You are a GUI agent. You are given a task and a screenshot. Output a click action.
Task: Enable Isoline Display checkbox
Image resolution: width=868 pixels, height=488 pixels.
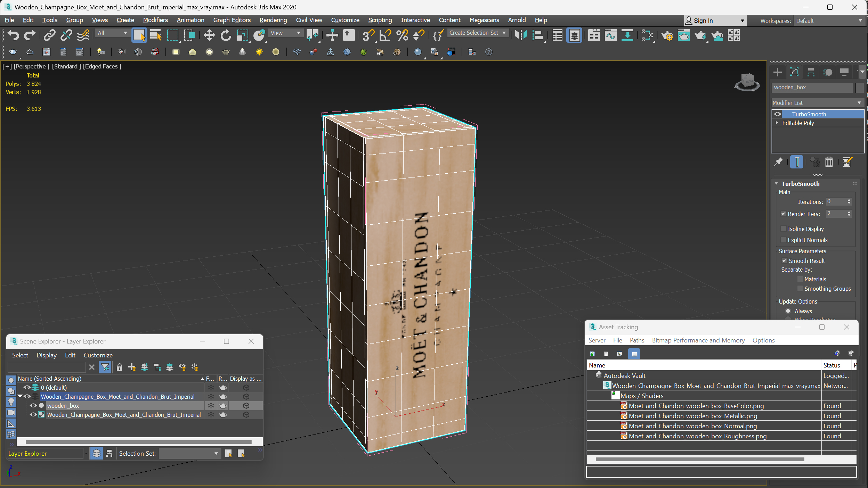coord(784,229)
